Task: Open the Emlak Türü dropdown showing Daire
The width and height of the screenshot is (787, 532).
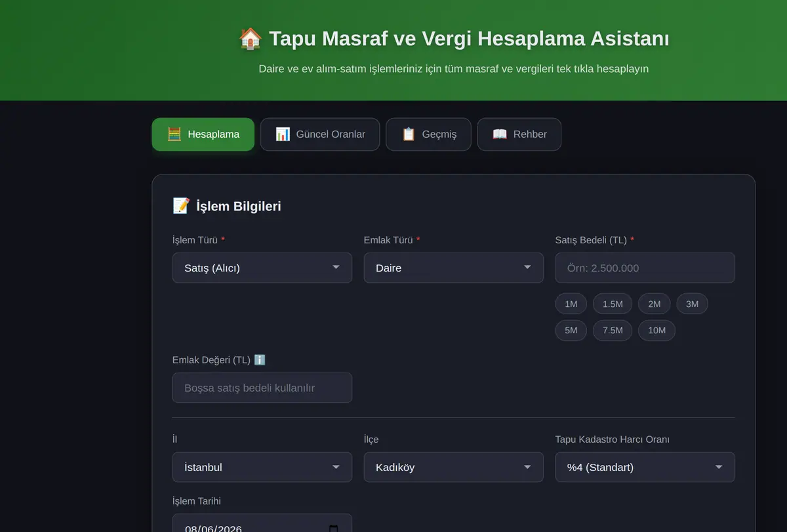Action: click(454, 268)
